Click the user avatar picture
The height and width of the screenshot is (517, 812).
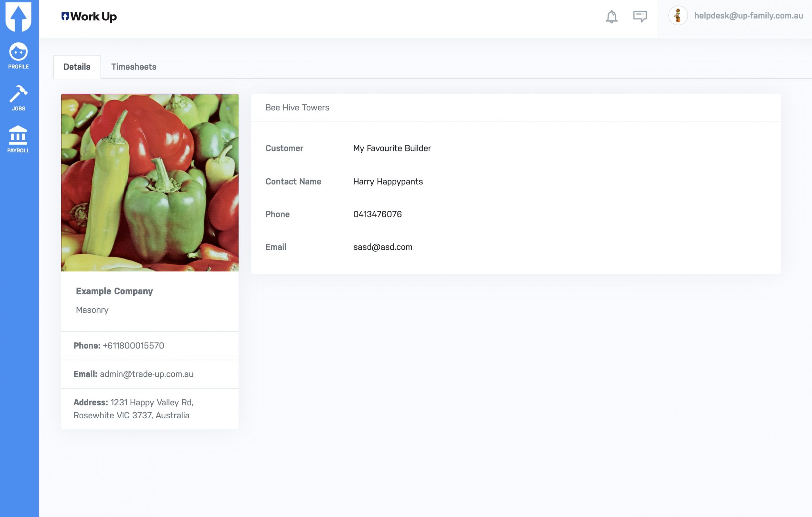678,16
